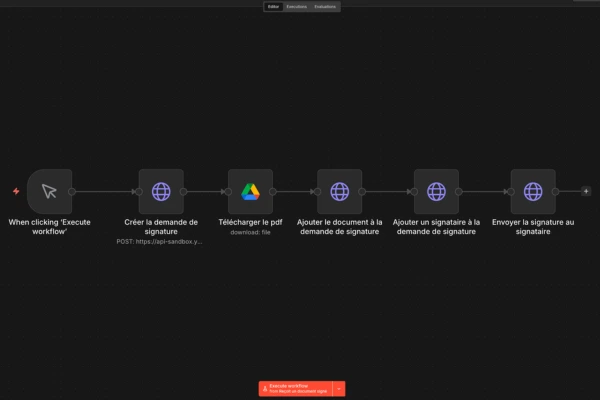Click the red lightning trigger indicator
Screen dimensions: 600x400
pyautogui.click(x=16, y=191)
